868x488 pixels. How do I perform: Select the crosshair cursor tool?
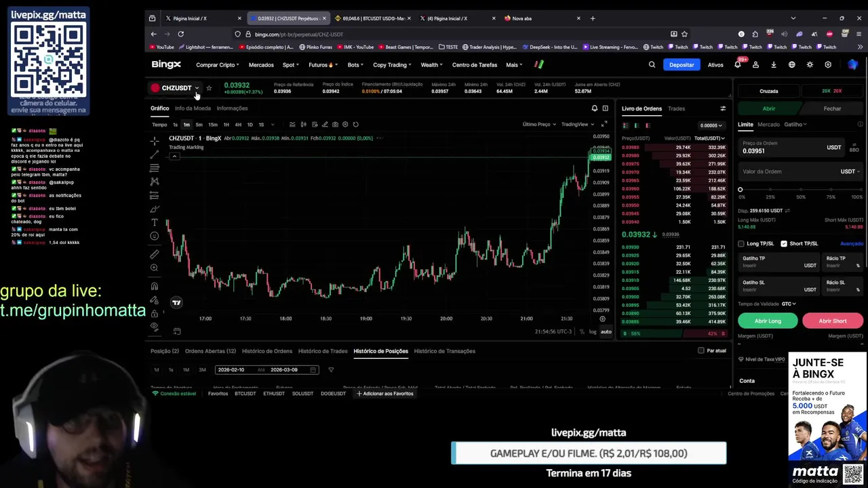(155, 141)
